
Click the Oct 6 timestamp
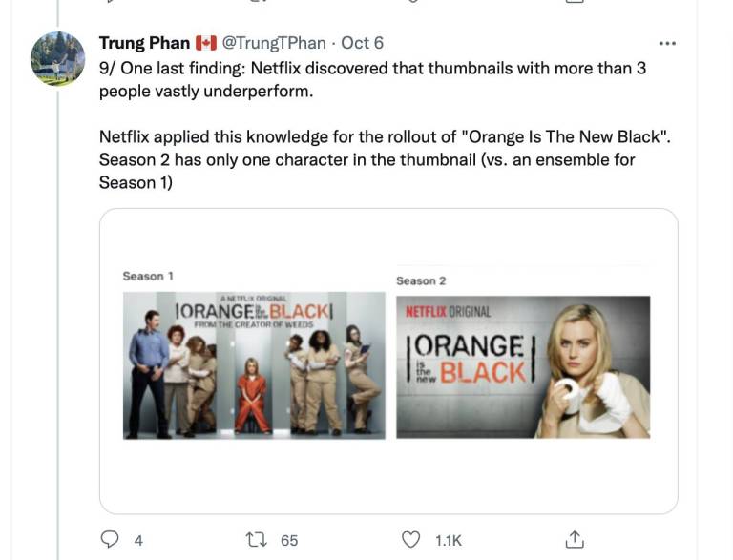[x=363, y=43]
